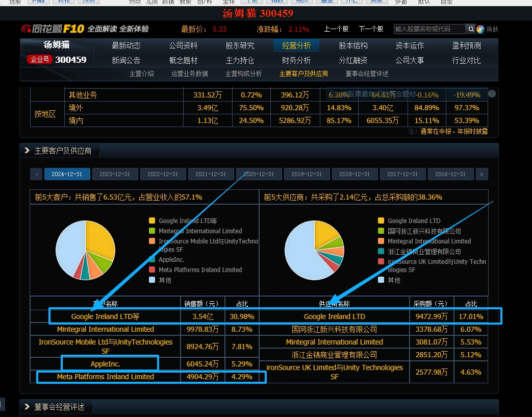532x417 pixels.
Task: Open the 经营分析 menu
Action: pos(296,45)
